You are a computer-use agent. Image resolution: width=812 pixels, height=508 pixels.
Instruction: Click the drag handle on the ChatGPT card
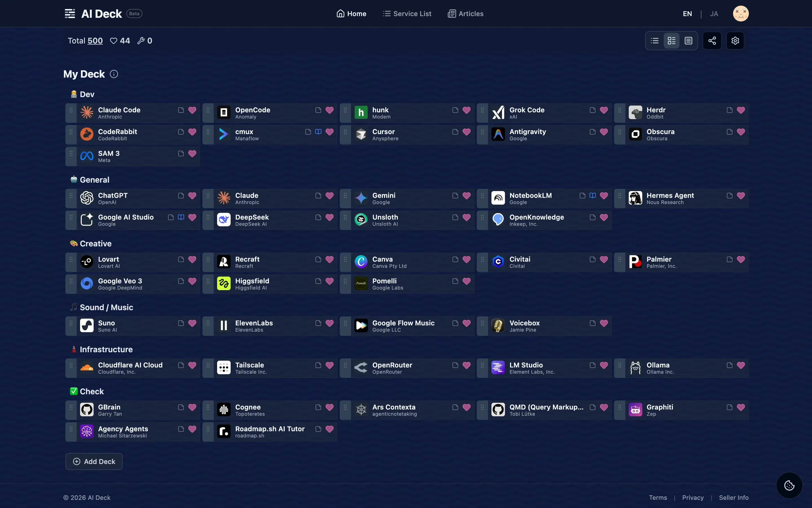[71, 196]
